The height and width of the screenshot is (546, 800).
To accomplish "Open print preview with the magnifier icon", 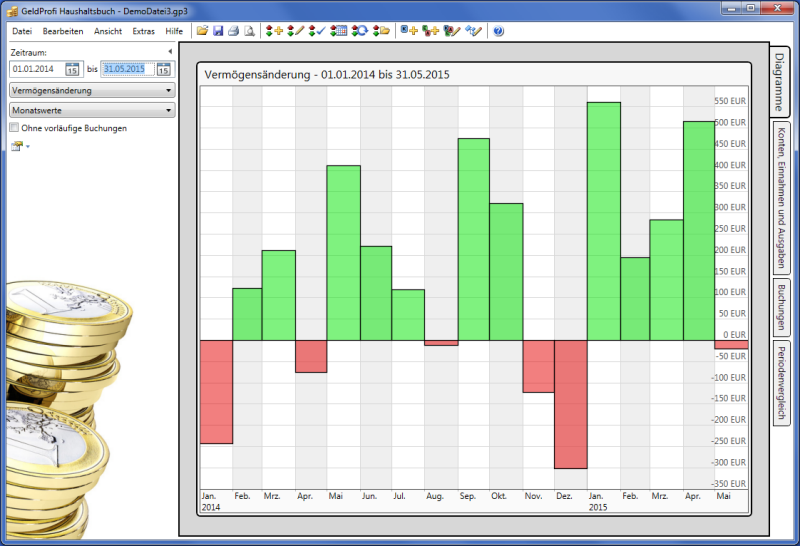I will 249,31.
